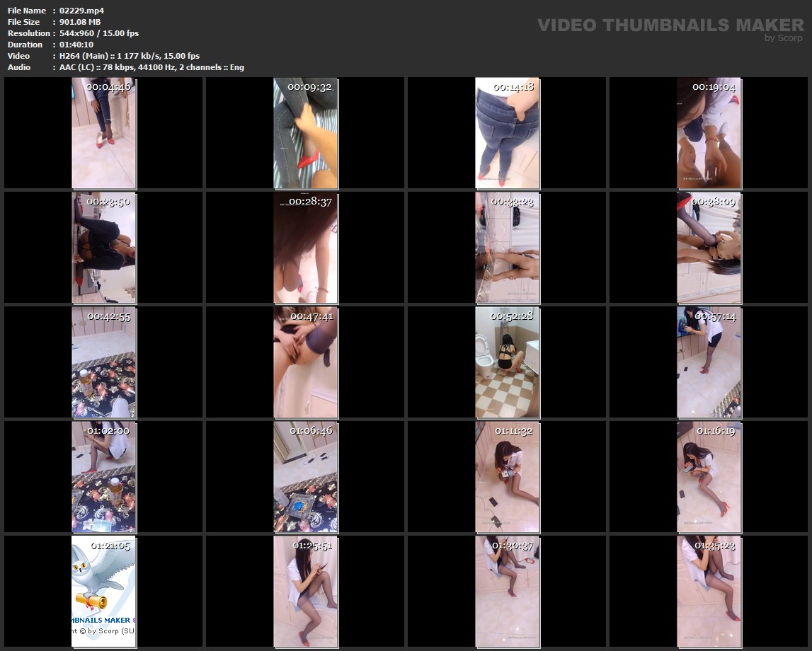Open the thumbnail marked 00:14:18
This screenshot has height=651, width=812.
pyautogui.click(x=507, y=133)
